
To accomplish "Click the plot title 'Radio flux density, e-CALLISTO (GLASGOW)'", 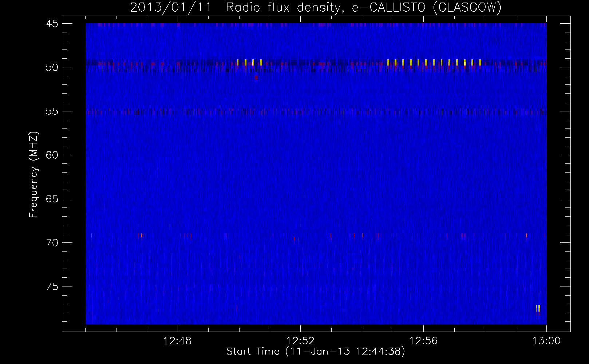I will coord(364,8).
